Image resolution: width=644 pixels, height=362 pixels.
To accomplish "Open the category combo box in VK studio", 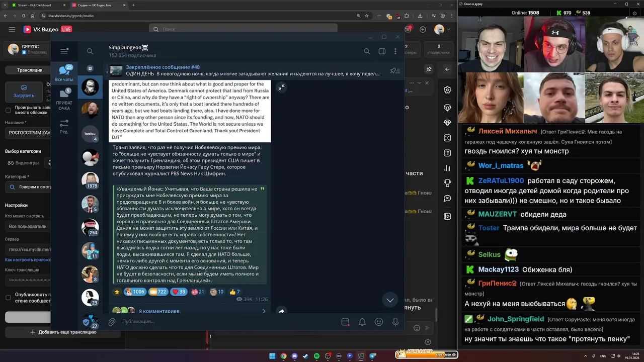I will (28, 187).
